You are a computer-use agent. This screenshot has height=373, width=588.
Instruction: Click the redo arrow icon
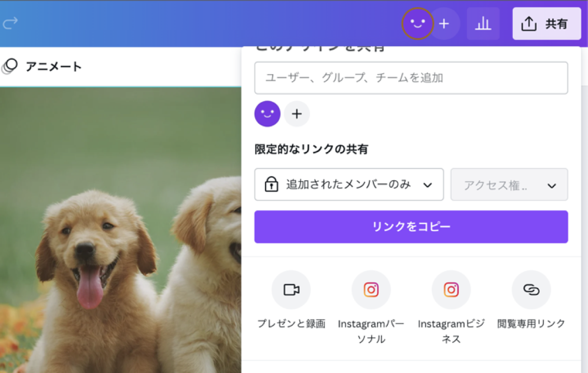coord(10,23)
